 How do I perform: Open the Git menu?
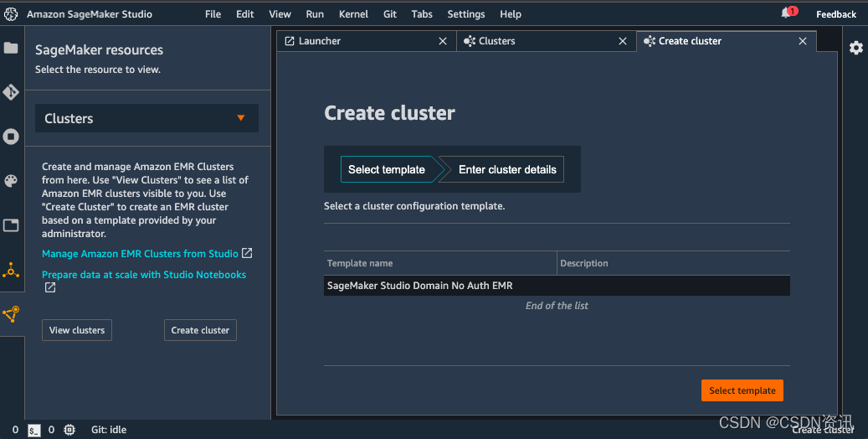pos(390,14)
